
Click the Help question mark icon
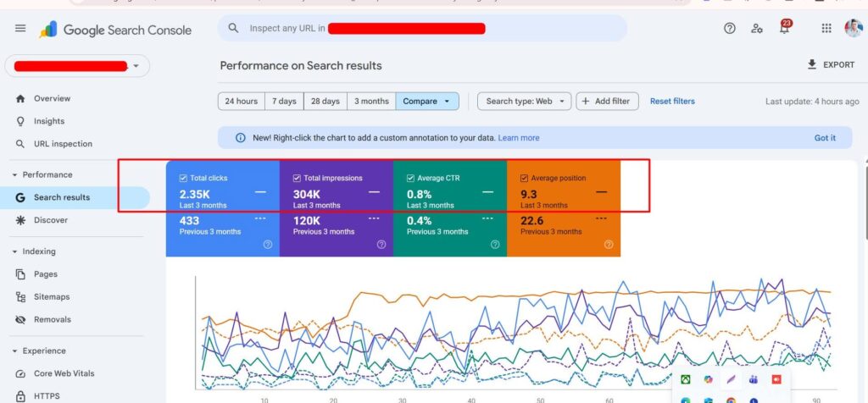pyautogui.click(x=730, y=29)
